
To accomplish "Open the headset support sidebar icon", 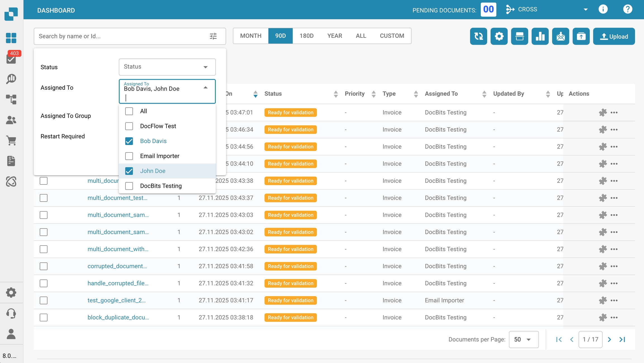I will pyautogui.click(x=11, y=313).
